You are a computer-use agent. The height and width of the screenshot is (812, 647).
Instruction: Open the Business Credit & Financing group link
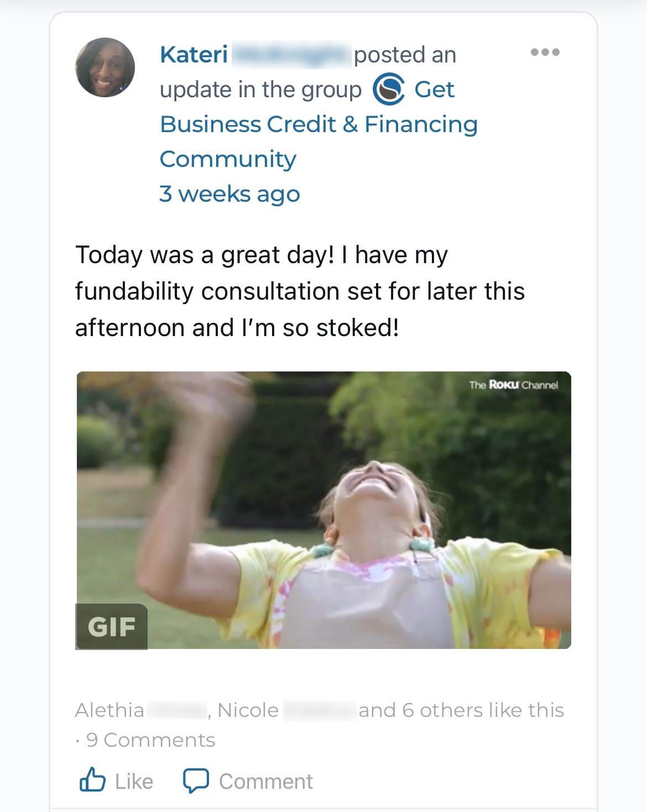pyautogui.click(x=319, y=124)
